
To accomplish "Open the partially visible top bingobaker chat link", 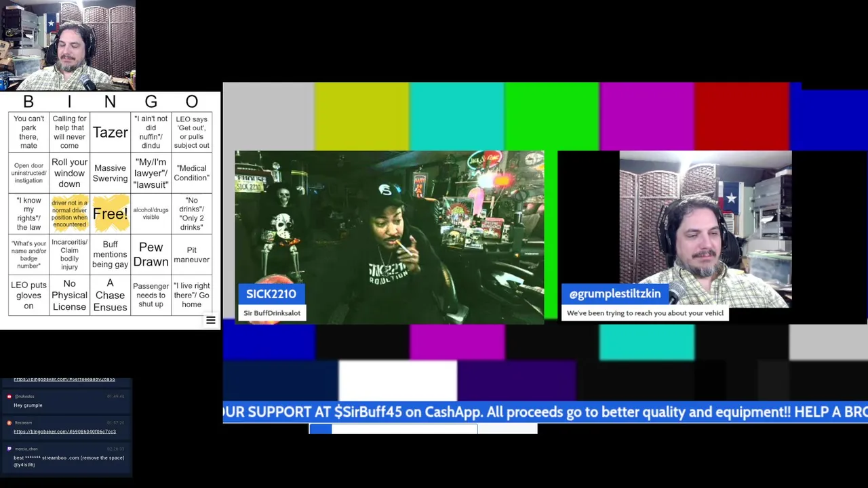I will pyautogui.click(x=64, y=380).
